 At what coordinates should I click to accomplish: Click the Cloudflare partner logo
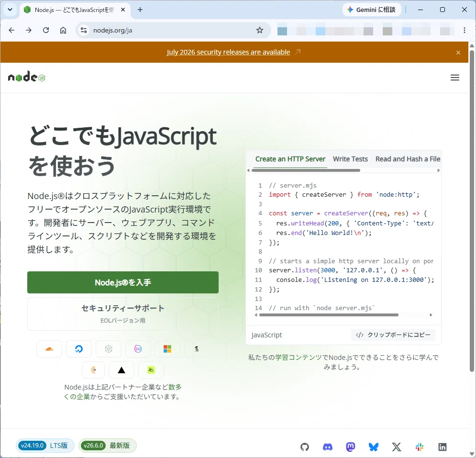coord(49,349)
